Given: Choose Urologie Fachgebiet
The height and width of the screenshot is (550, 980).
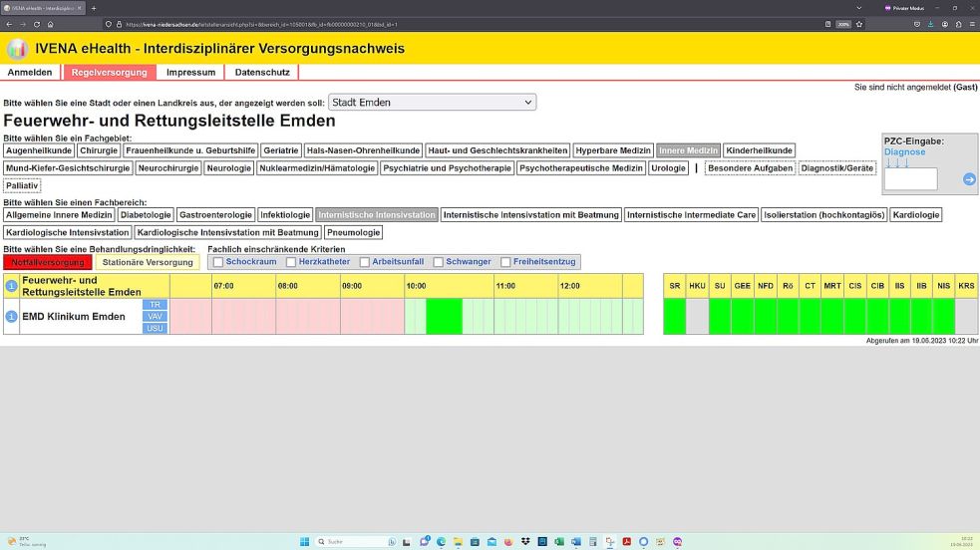Looking at the screenshot, I should [x=668, y=168].
